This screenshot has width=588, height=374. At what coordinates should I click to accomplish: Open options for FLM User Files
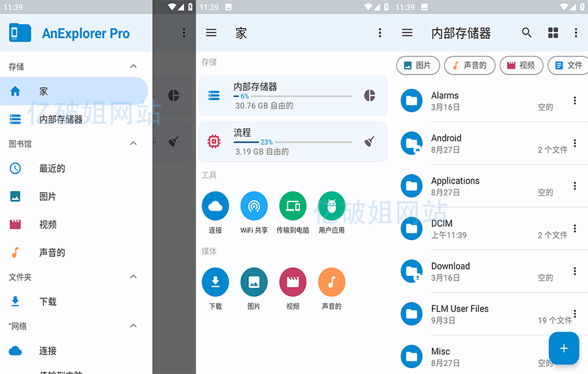pyautogui.click(x=575, y=314)
